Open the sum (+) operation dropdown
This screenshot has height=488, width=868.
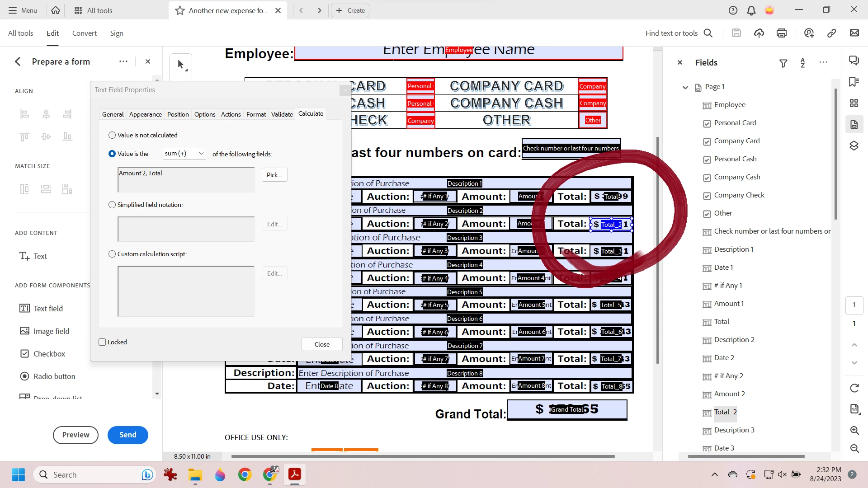(x=184, y=154)
